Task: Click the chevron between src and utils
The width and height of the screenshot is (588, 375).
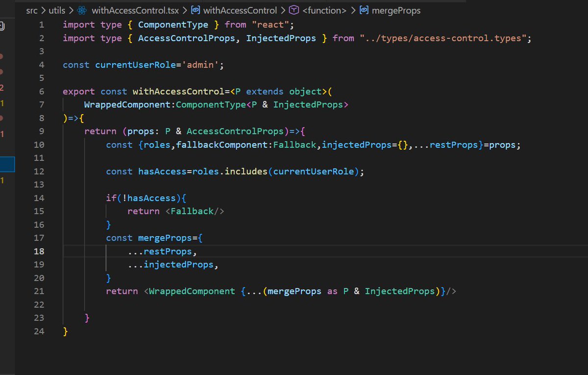Action: pos(43,10)
